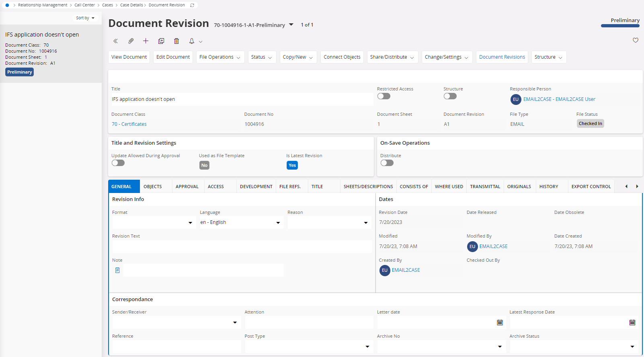This screenshot has width=644, height=357.
Task: Click the EU avatar under Modified By
Action: (x=472, y=246)
